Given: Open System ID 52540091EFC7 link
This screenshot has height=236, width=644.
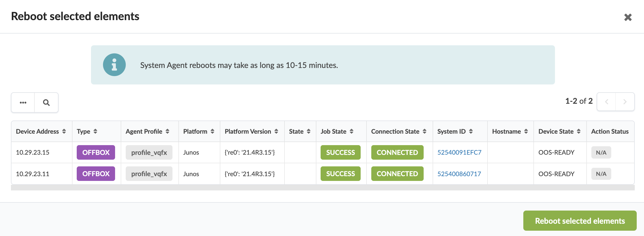Looking at the screenshot, I should click(459, 152).
